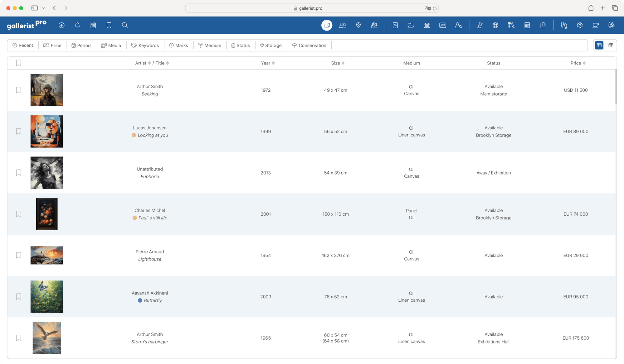
Task: Open the Conservation filter tab
Action: 309,45
